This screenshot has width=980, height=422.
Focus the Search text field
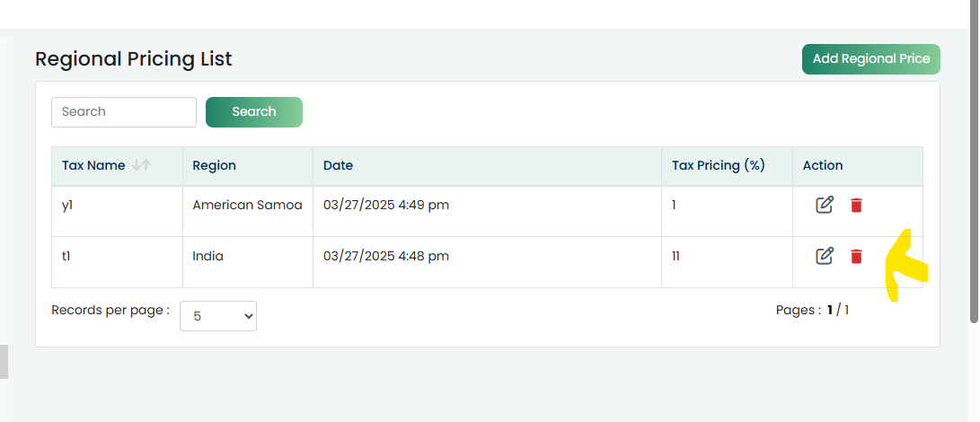tap(124, 112)
